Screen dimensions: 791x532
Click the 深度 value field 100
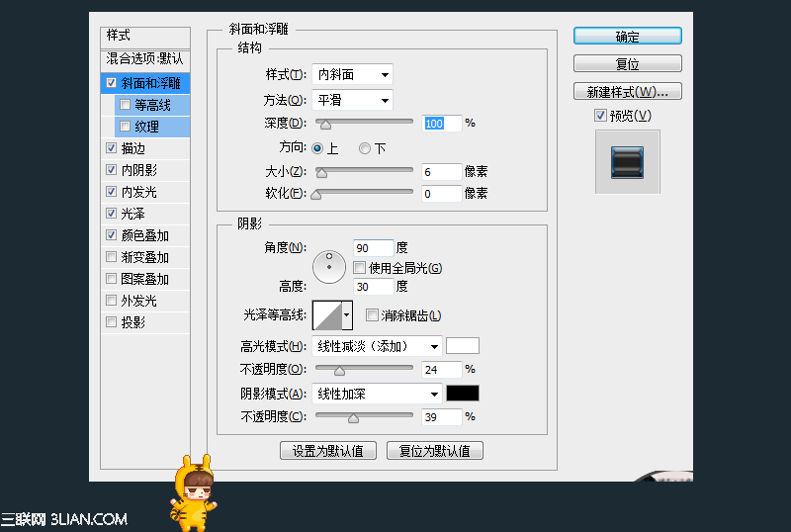[441, 124]
